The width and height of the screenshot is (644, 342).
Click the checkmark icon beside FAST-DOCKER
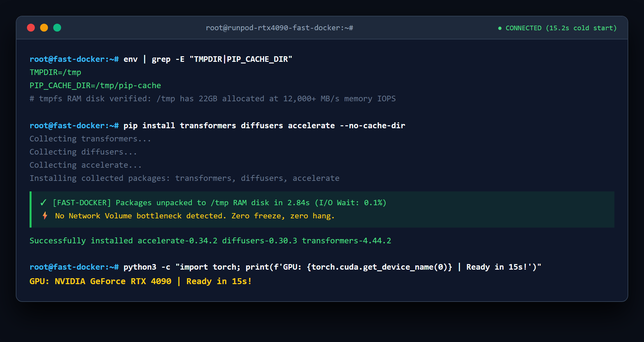point(43,203)
